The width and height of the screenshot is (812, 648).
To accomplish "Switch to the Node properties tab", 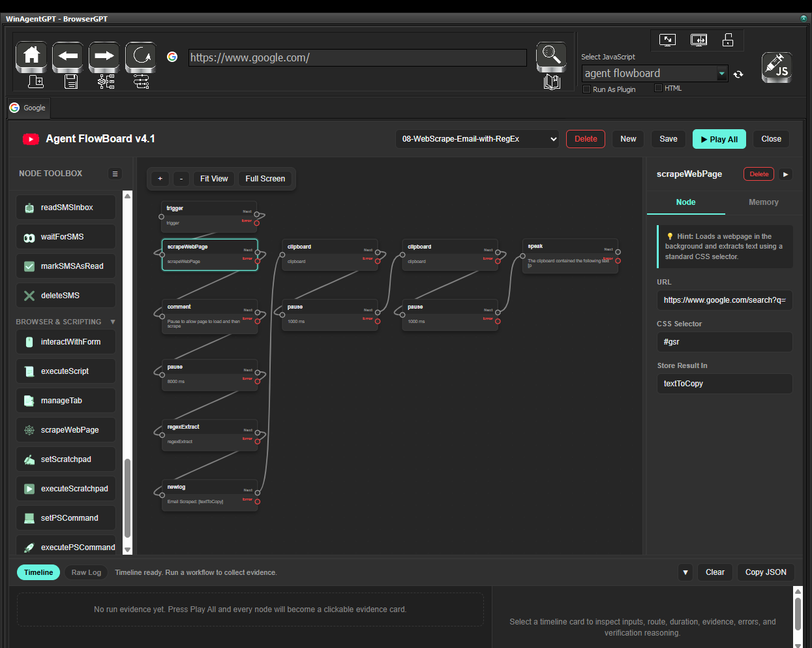I will pyautogui.click(x=685, y=202).
